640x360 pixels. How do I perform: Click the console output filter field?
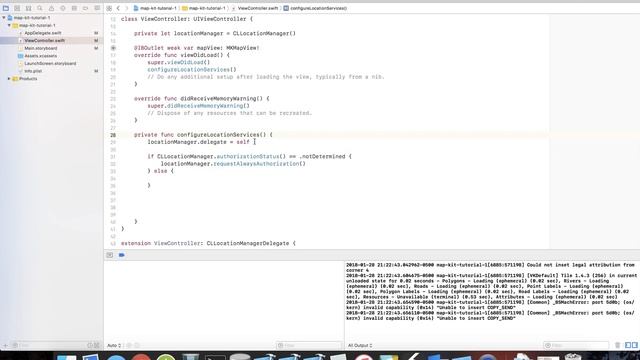pos(576,345)
